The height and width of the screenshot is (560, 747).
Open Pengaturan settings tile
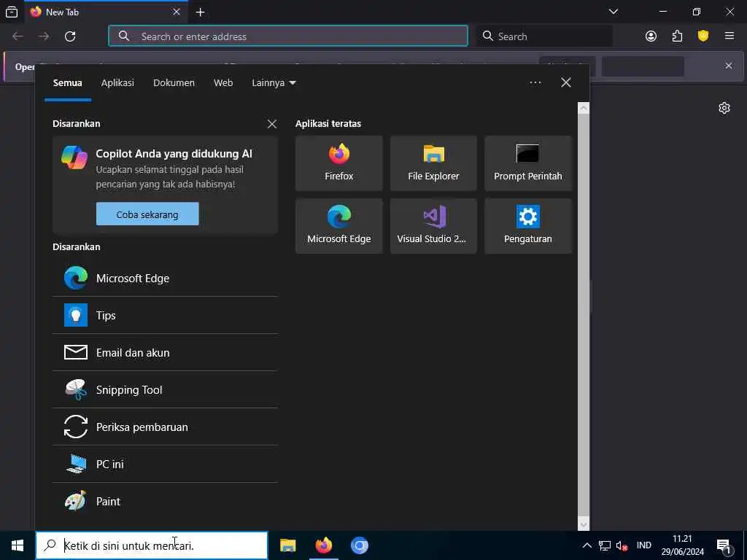pyautogui.click(x=528, y=226)
